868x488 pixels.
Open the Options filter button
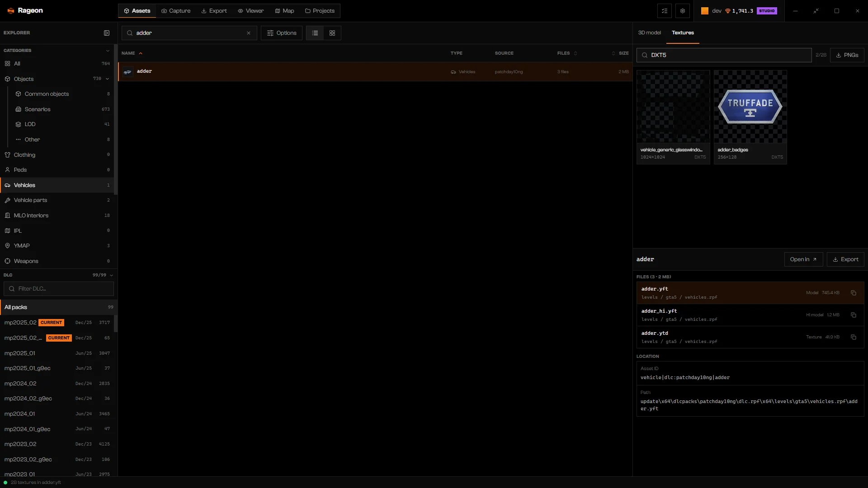point(282,33)
